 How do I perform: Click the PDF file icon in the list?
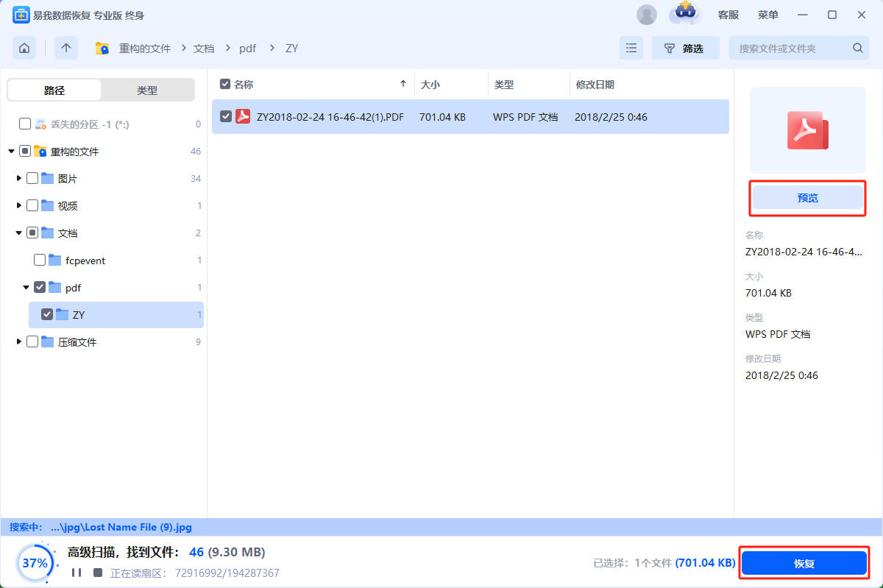click(x=243, y=116)
